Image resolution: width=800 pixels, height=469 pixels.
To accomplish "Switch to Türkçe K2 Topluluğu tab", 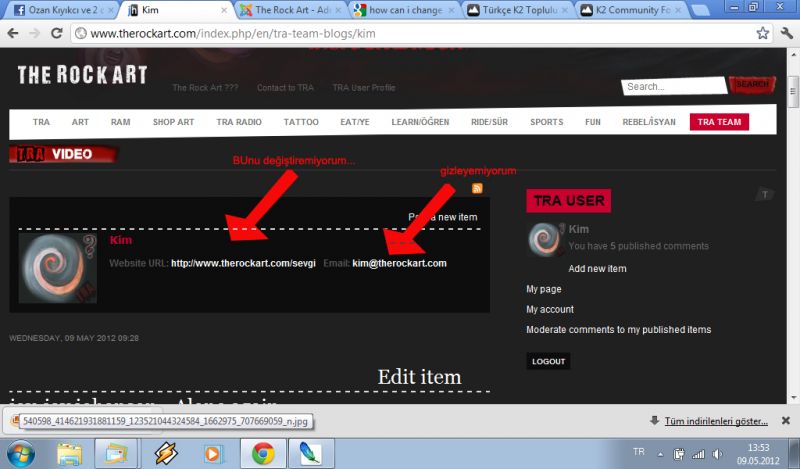I will (x=518, y=10).
